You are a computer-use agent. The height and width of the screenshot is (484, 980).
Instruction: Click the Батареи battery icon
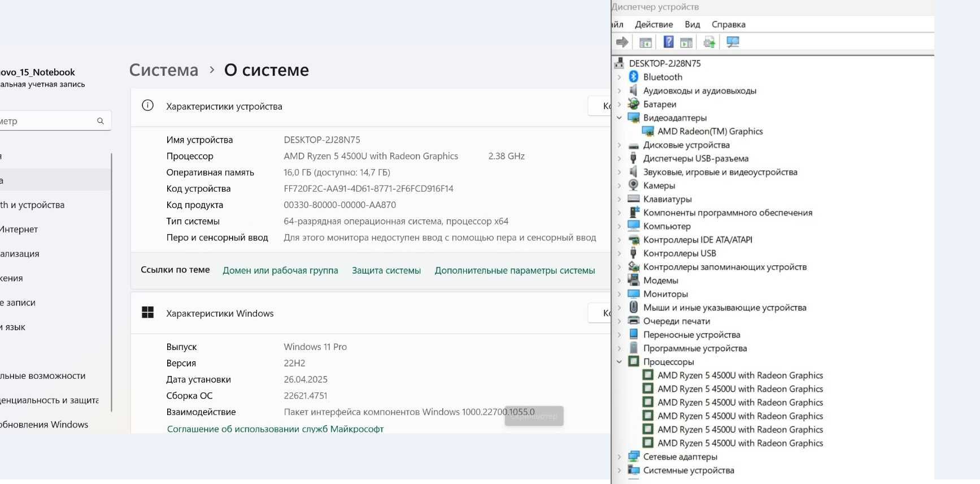pyautogui.click(x=634, y=104)
